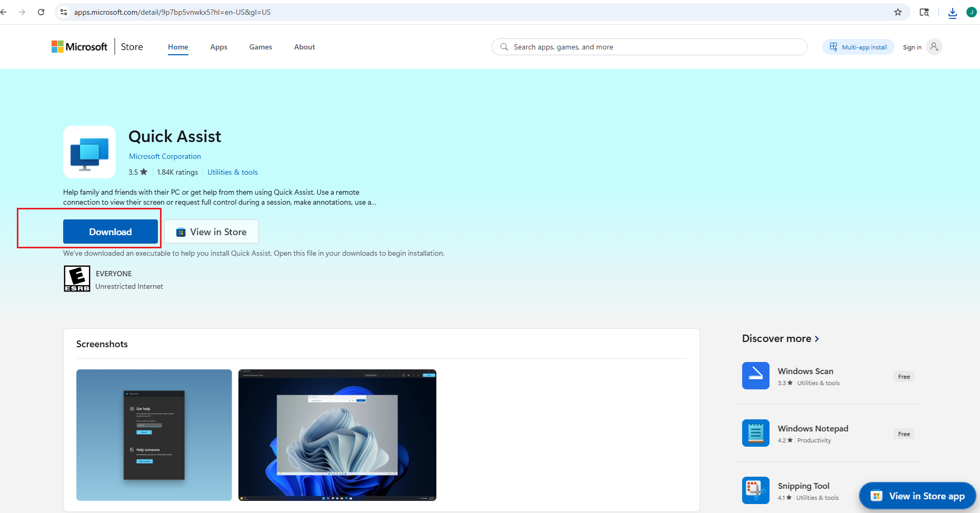
Task: Open the Snipping Tool app icon
Action: click(x=755, y=490)
